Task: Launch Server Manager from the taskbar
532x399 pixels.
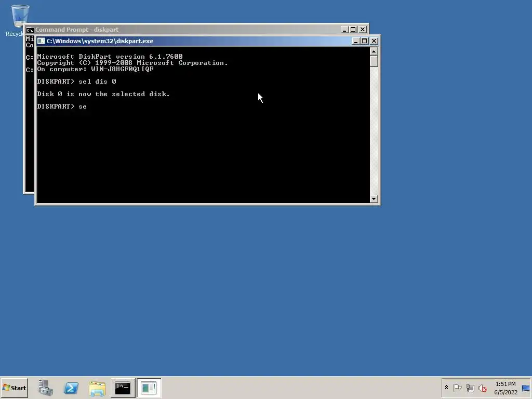Action: (x=46, y=388)
